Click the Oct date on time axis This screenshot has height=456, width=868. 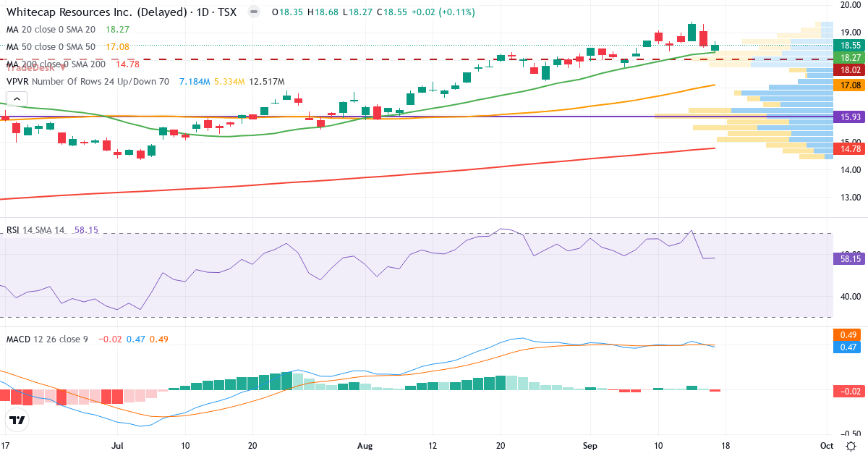click(827, 445)
